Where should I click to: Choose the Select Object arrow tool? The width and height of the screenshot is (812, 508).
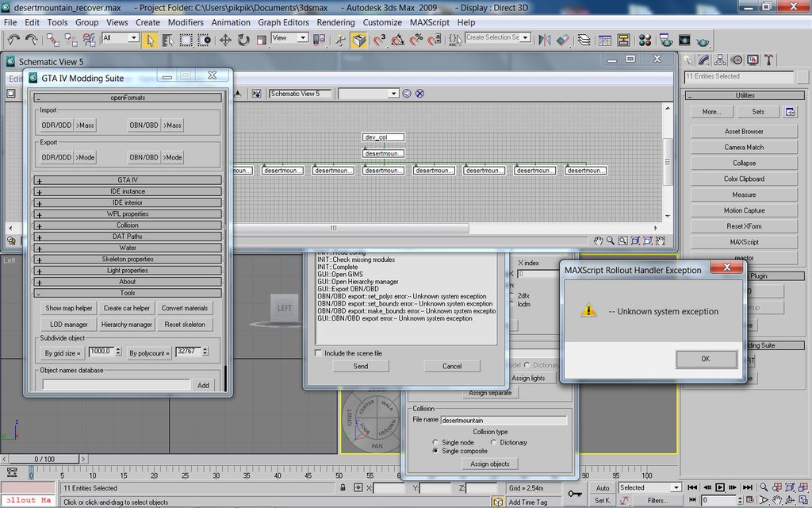coord(150,40)
